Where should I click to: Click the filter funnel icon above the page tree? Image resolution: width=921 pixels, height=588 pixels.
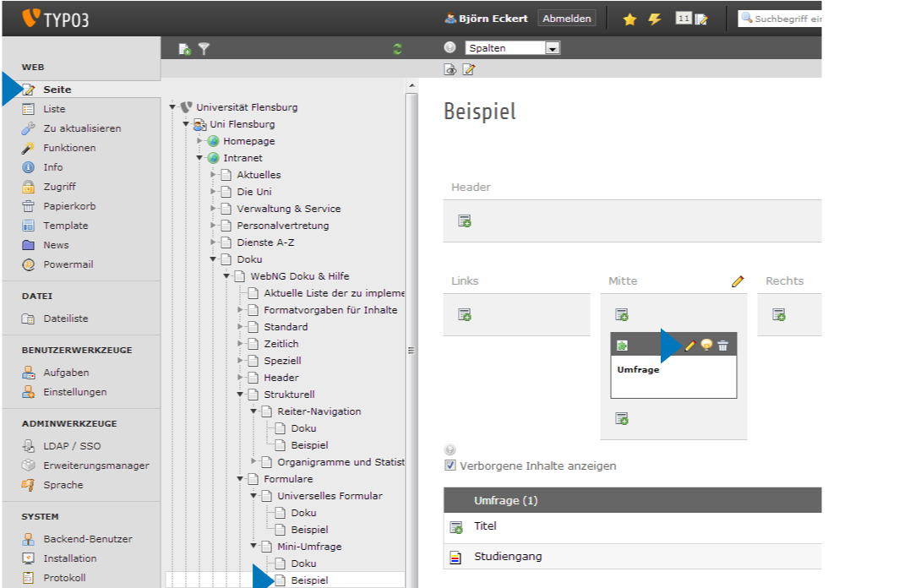coord(204,49)
